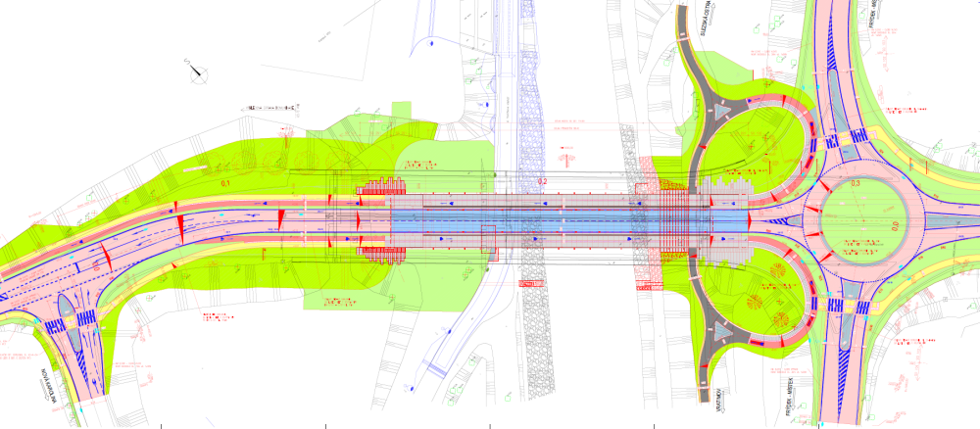Click the "0,1" stationing label
Viewport: 980px width, 429px height.
224,183
